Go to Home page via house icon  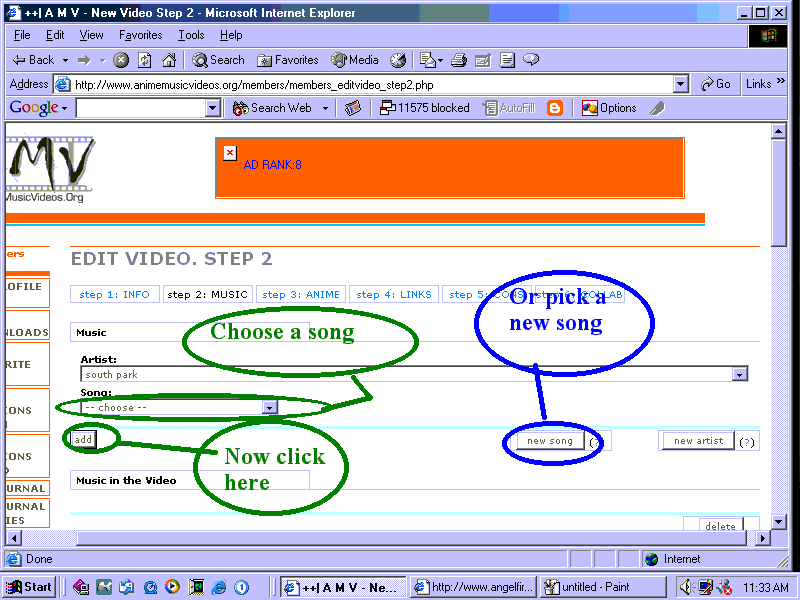(x=169, y=60)
